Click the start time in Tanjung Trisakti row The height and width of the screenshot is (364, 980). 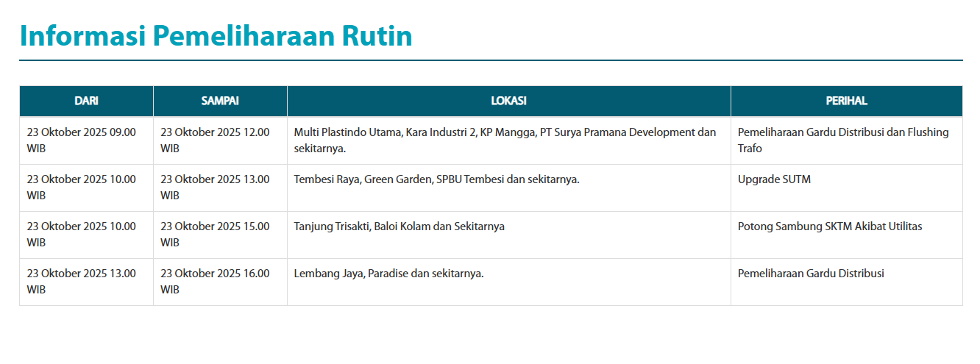tap(82, 235)
